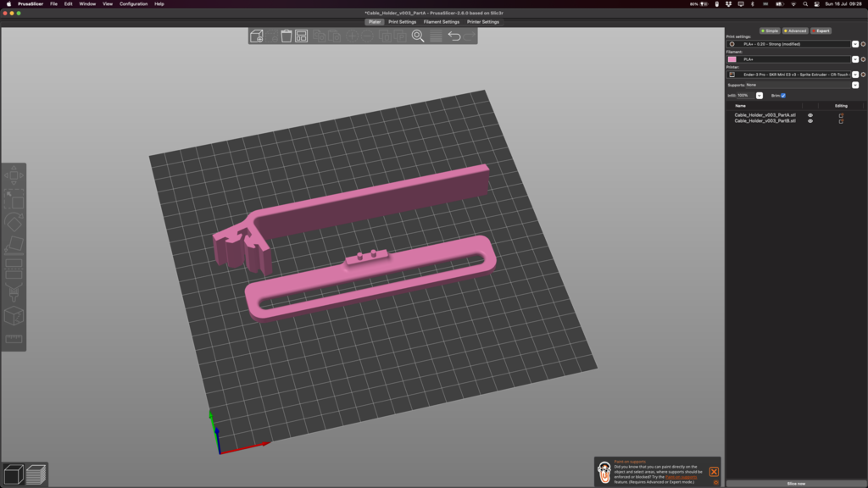Switch to the Print Settings tab
The image size is (868, 488).
tap(400, 23)
